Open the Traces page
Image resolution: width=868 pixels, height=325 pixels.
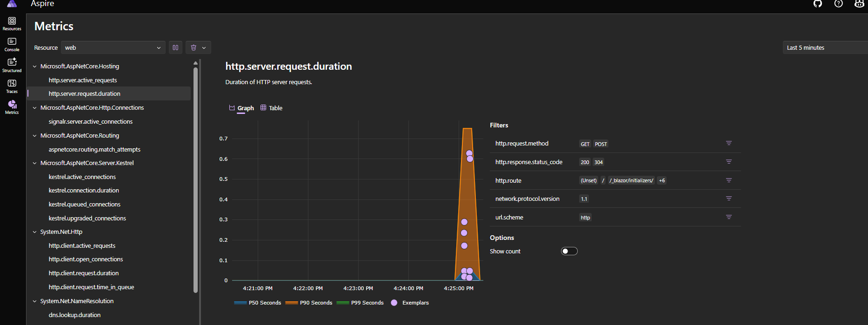click(x=12, y=86)
